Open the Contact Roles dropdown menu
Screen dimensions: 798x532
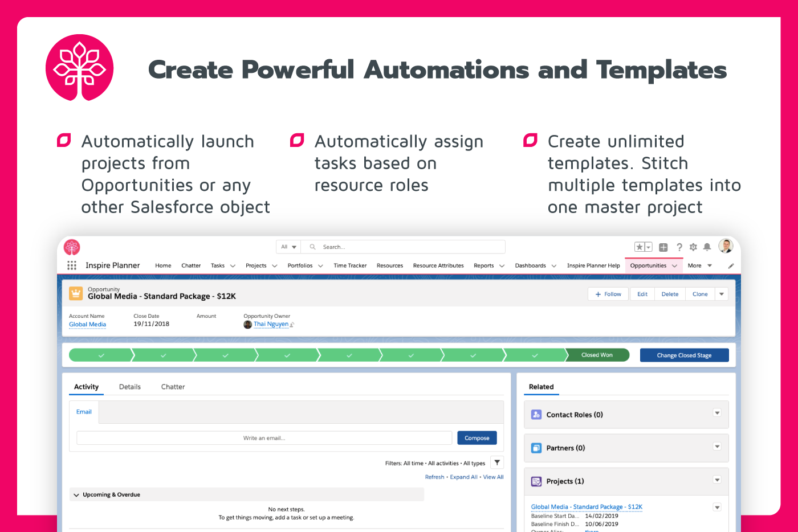[x=717, y=413]
